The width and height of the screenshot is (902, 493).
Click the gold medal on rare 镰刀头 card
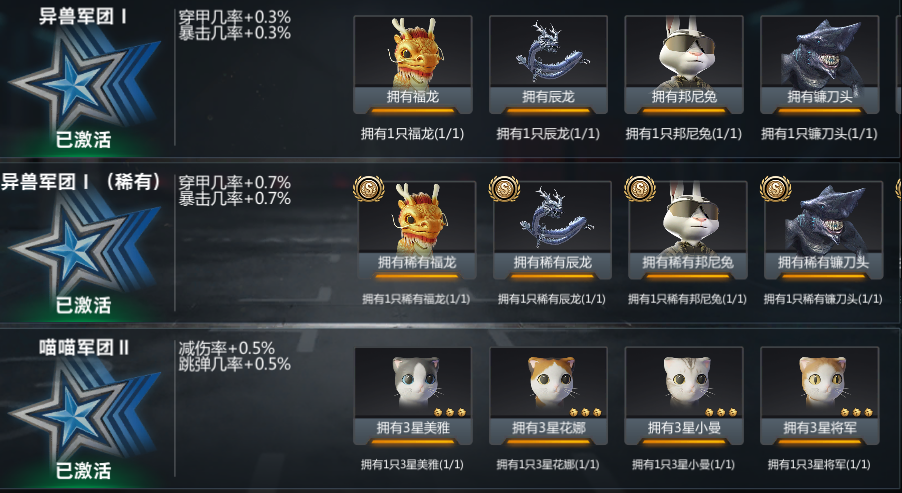pos(775,189)
